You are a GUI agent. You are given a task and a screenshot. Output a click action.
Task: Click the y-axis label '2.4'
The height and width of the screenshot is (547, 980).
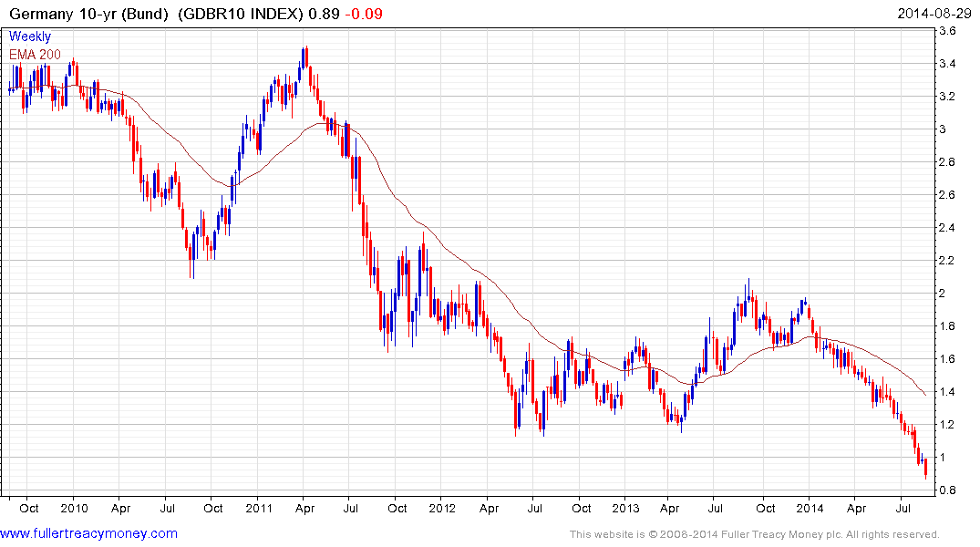(947, 228)
